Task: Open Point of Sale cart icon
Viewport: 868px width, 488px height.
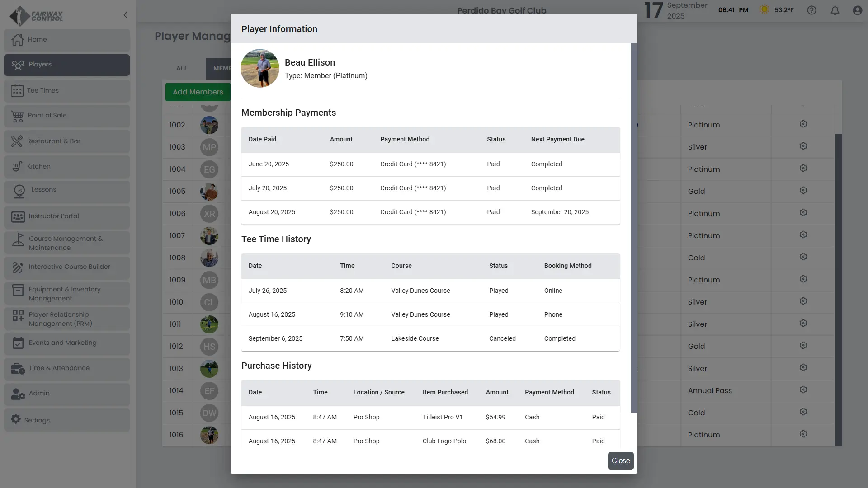Action: point(18,116)
